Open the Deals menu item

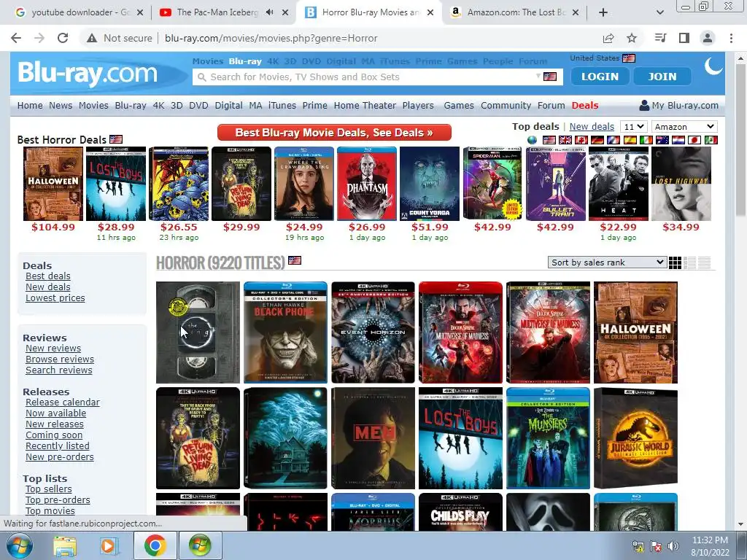pos(584,105)
